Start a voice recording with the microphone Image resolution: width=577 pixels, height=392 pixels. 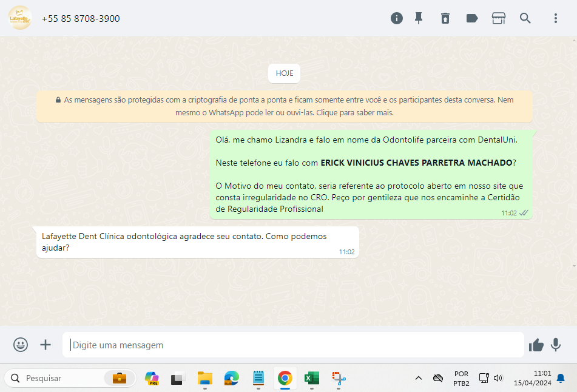[x=556, y=345]
